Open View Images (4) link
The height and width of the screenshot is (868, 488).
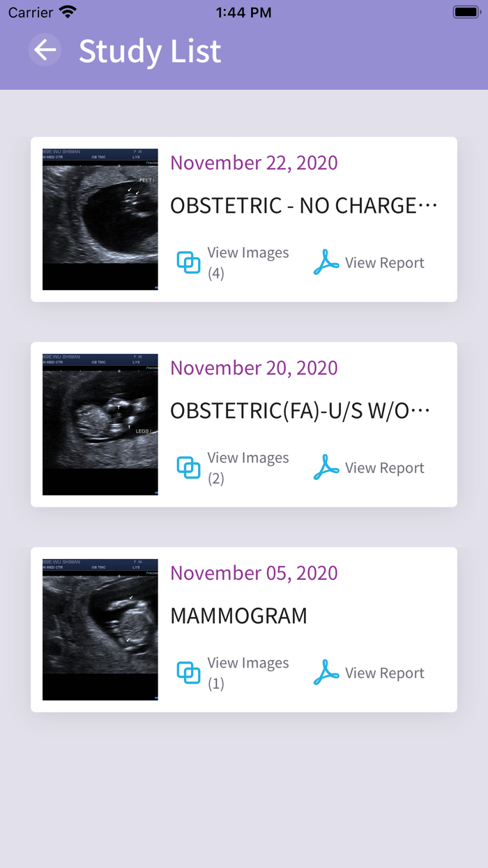247,262
